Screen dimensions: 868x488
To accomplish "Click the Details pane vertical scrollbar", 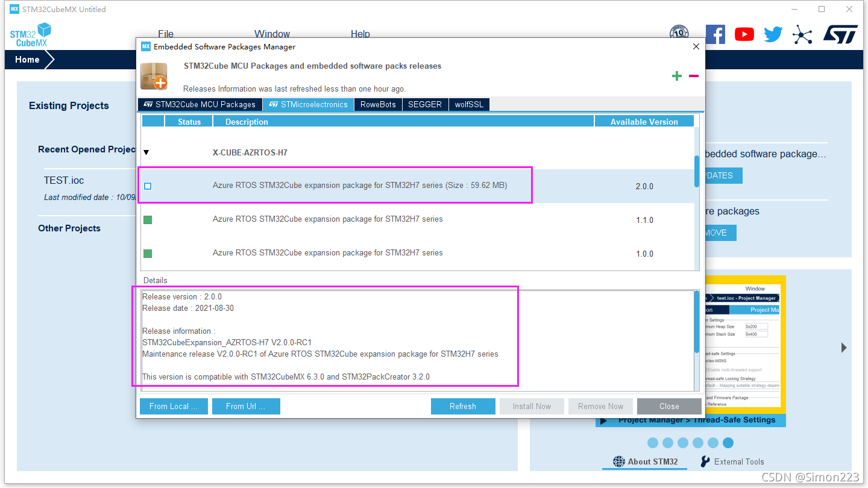I will 697,322.
